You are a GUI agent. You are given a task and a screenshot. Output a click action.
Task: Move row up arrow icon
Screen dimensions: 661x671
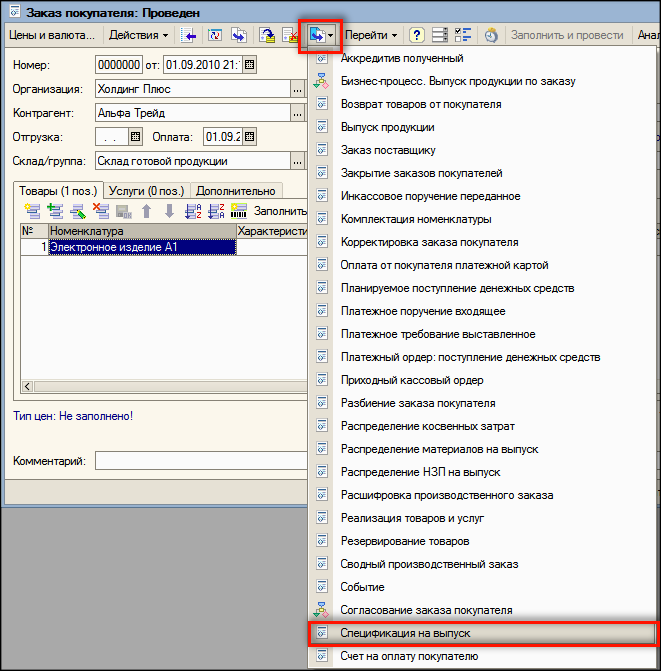[x=146, y=211]
